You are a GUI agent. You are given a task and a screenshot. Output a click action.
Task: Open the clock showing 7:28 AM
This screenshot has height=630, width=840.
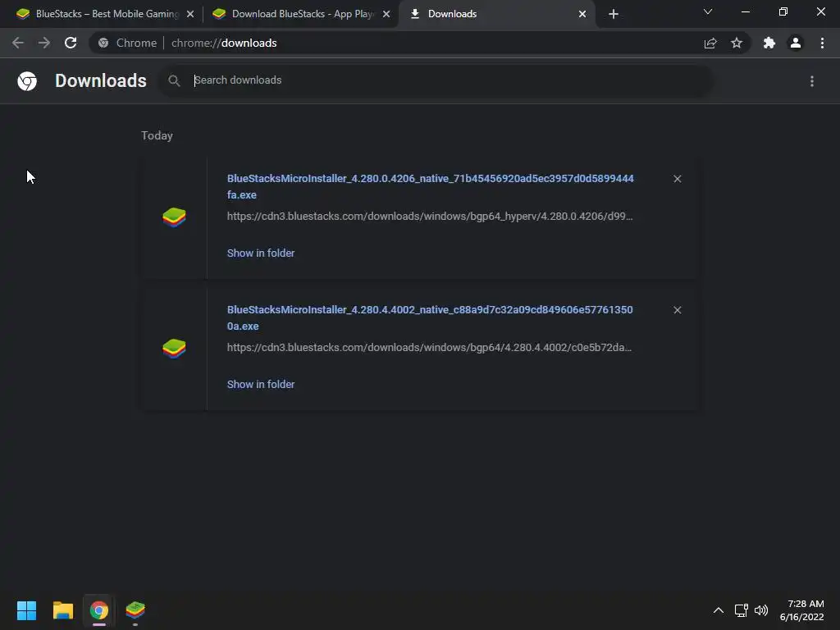802,610
